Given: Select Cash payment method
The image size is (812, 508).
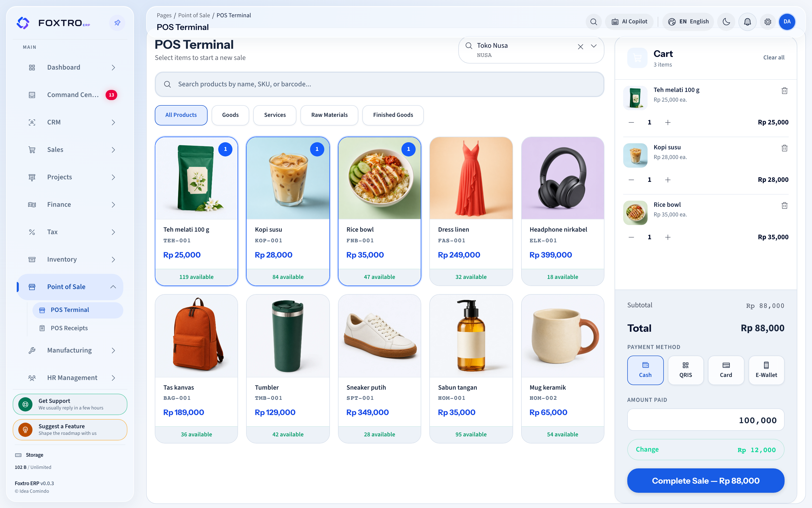Looking at the screenshot, I should pos(645,370).
